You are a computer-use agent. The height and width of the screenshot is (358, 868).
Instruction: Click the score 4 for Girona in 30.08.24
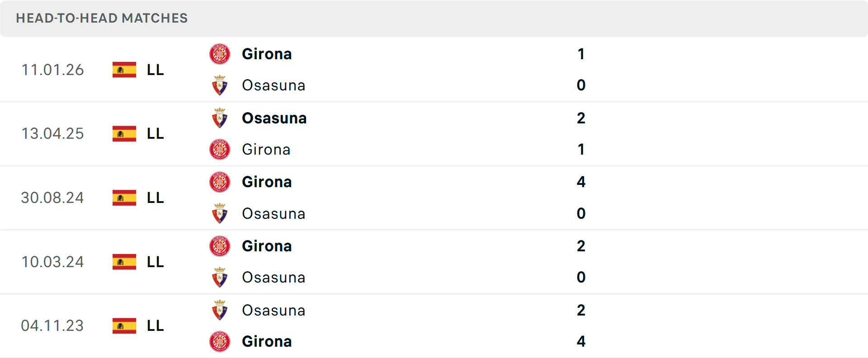click(x=581, y=182)
